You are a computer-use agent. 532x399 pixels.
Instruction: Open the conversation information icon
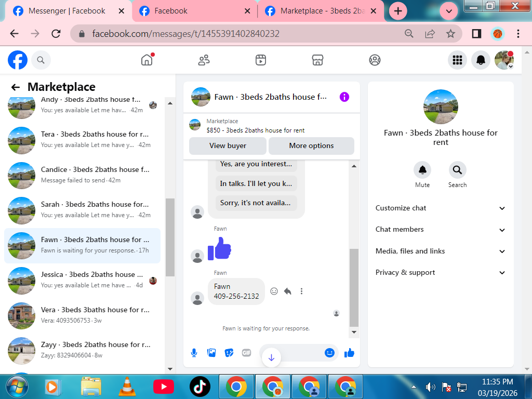pyautogui.click(x=344, y=97)
